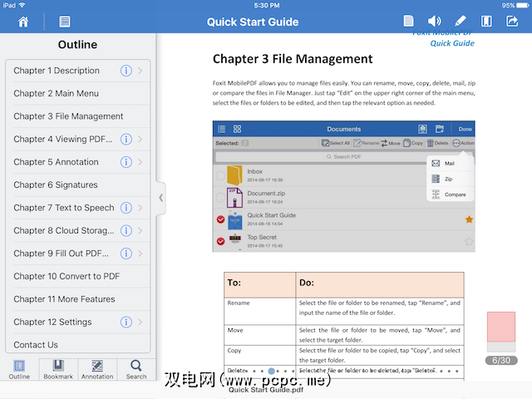Switch to the Search tab
532x399 pixels.
(136, 370)
